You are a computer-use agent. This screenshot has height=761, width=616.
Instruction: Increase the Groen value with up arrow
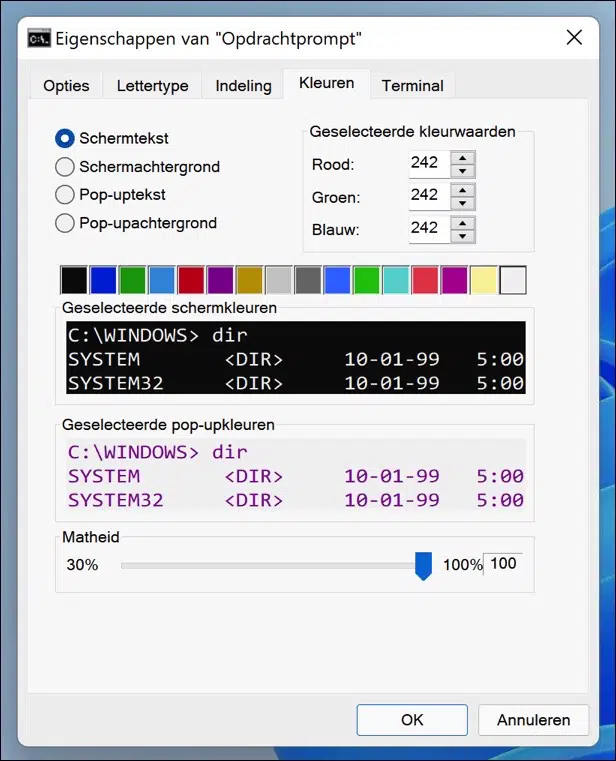(463, 191)
